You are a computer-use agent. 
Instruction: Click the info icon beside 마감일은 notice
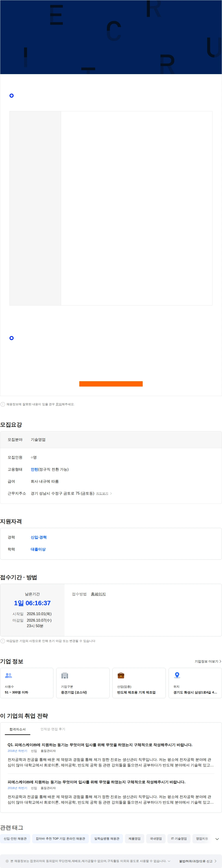(3, 641)
